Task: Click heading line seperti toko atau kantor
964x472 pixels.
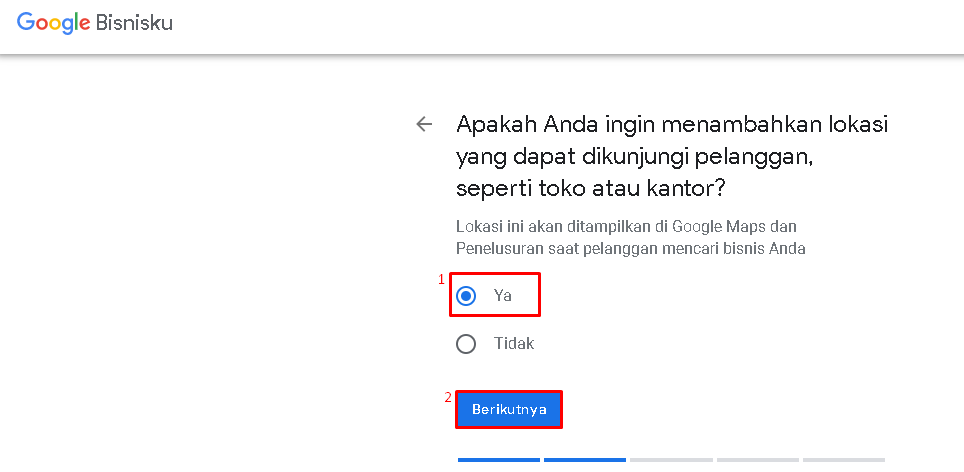Action: pos(591,189)
